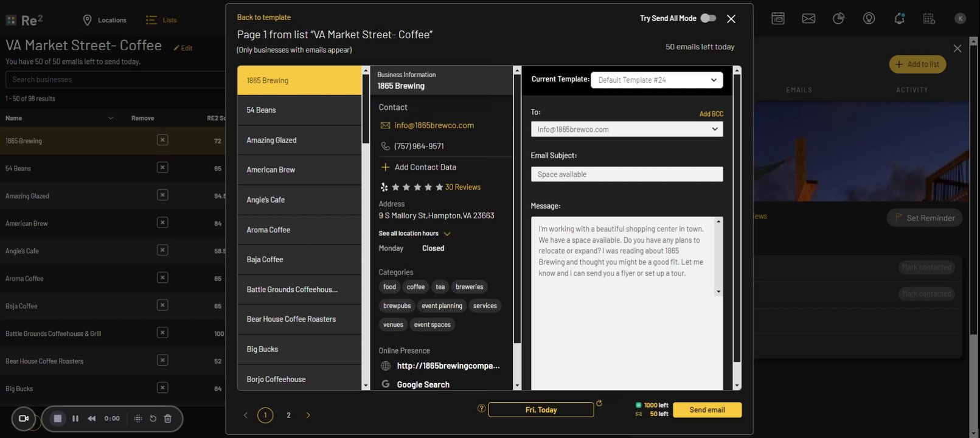Click Add Contact Data
Screen dimensions: 980x438
coord(418,167)
